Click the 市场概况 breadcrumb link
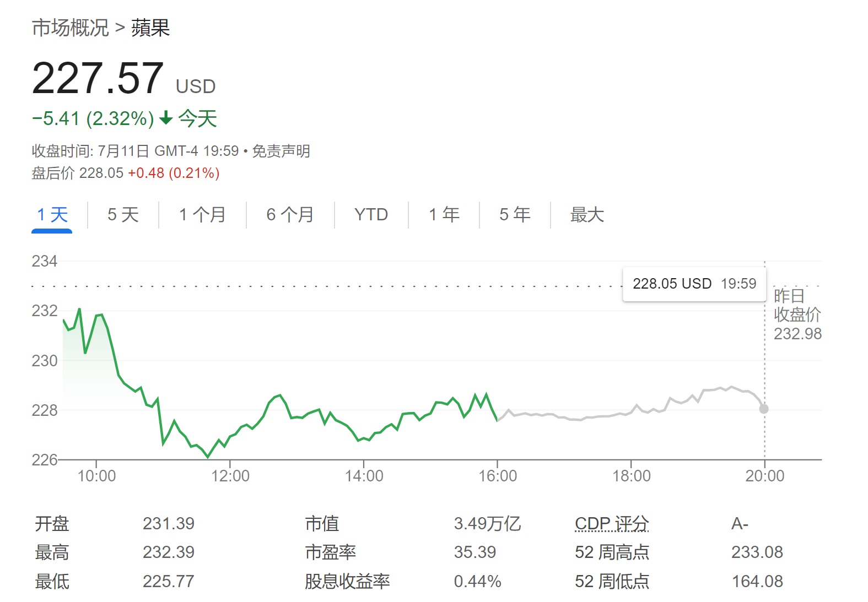This screenshot has width=868, height=602. coord(70,28)
